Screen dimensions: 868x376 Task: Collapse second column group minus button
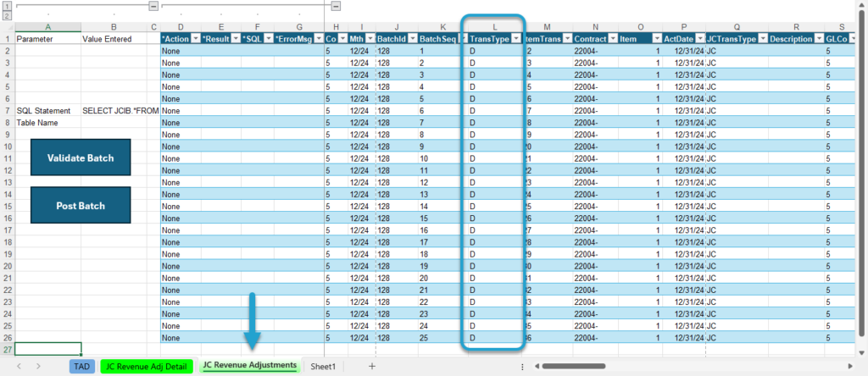(336, 6)
